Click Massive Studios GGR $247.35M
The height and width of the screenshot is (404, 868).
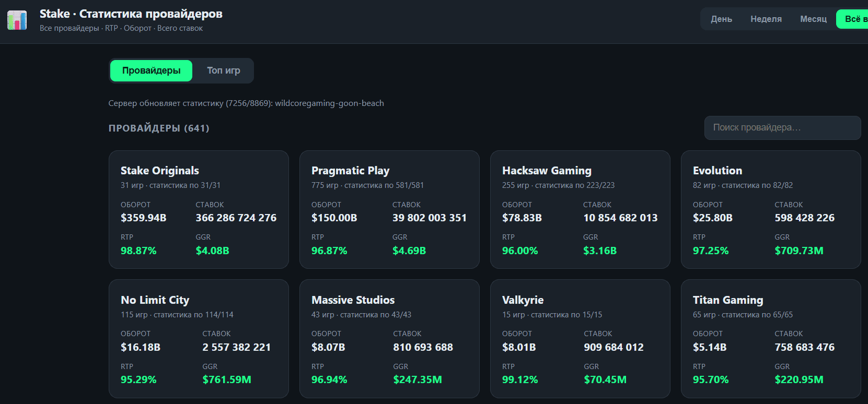pyautogui.click(x=418, y=379)
